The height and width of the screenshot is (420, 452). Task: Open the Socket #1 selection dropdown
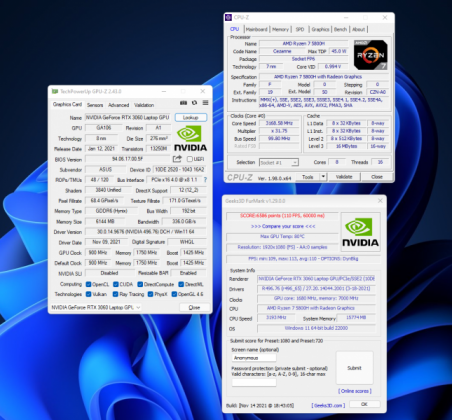(x=279, y=163)
